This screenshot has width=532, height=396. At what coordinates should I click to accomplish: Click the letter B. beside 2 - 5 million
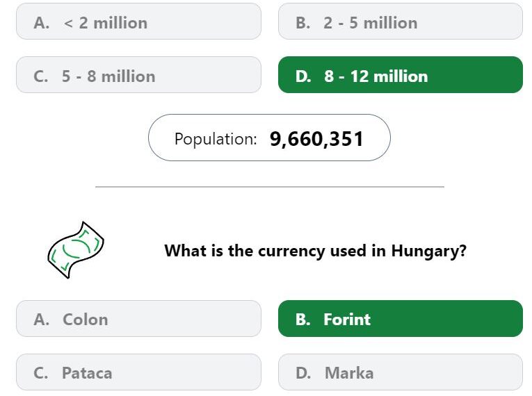303,23
